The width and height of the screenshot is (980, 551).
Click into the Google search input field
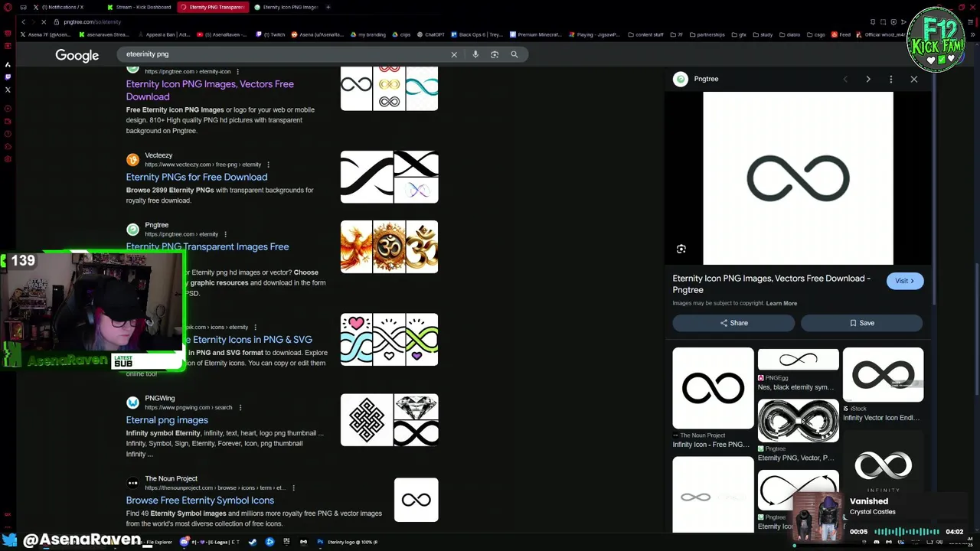tap(283, 54)
